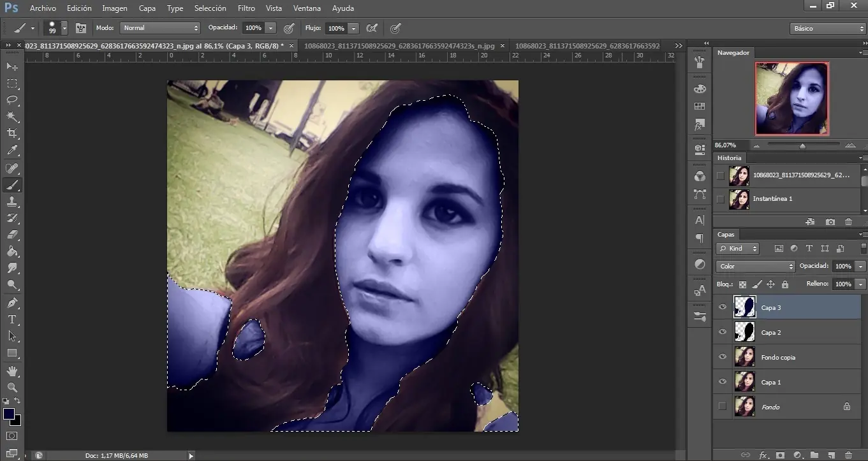Screen dimensions: 868x461
Task: Select the Capa 2 layer thumbnail
Action: [x=744, y=332]
